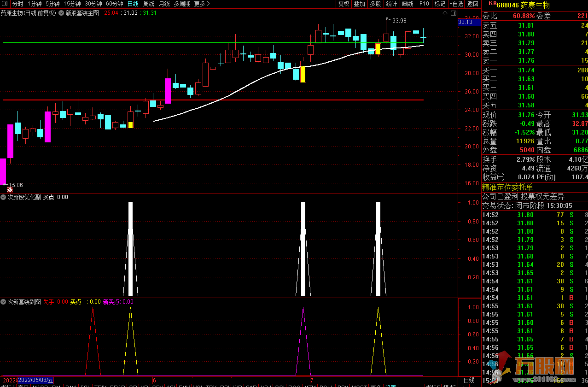
Task: Click the 15.86 low price label
Action: pyautogui.click(x=16, y=185)
